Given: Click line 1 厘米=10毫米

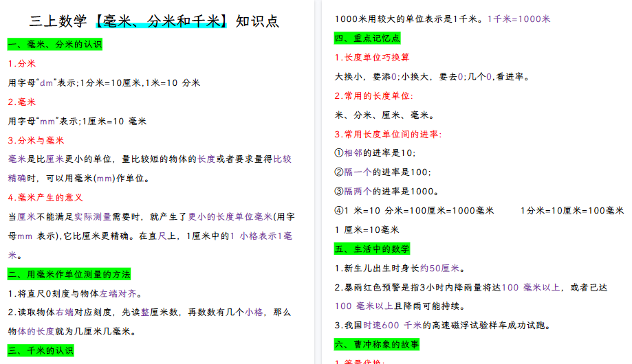Looking at the screenshot, I should [367, 230].
